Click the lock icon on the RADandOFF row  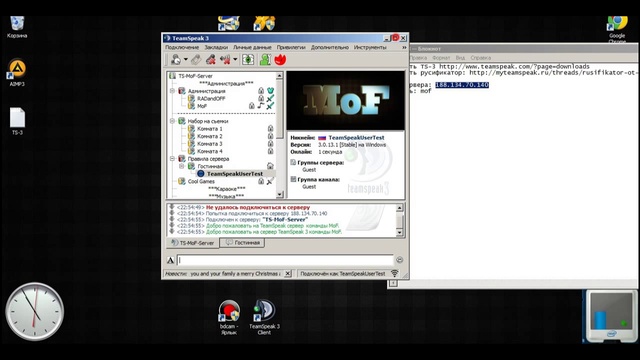(261, 98)
